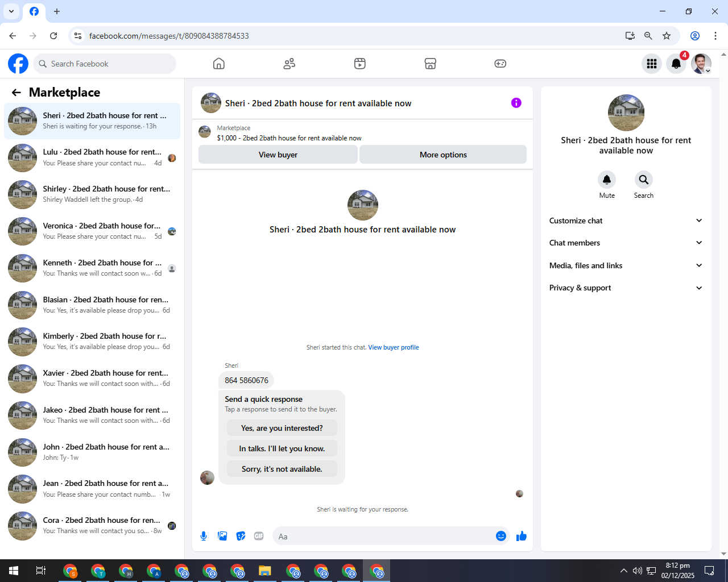728x582 pixels.
Task: Open Marketplace storefront icon in top nav
Action: [x=431, y=64]
